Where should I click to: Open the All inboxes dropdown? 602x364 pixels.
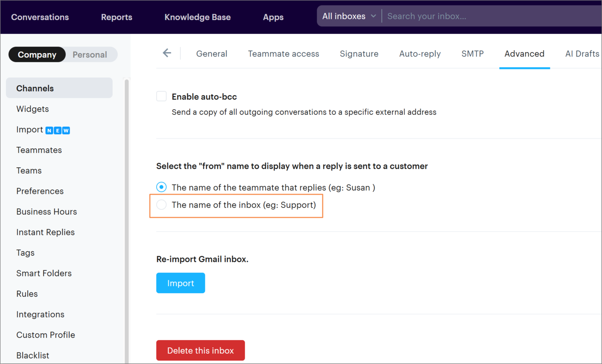pos(349,16)
